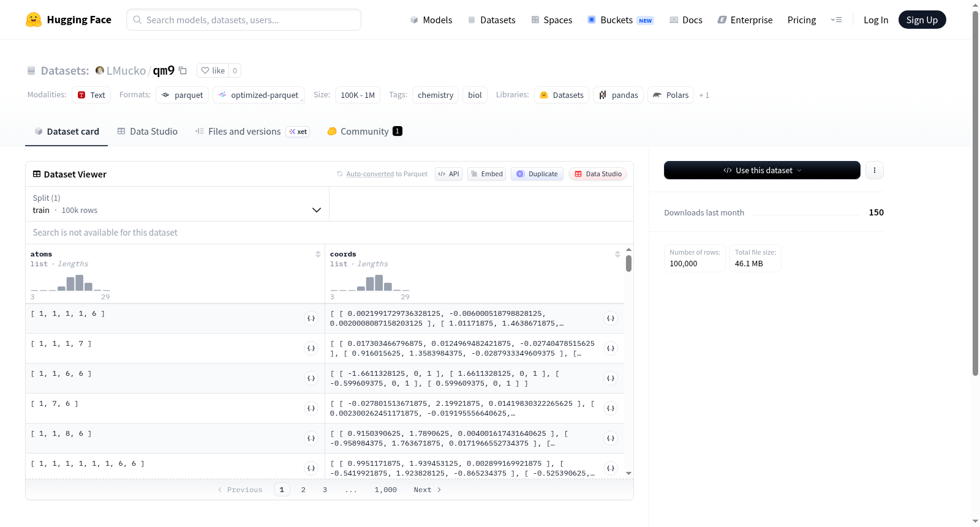Click the Sign Up button

tap(922, 20)
